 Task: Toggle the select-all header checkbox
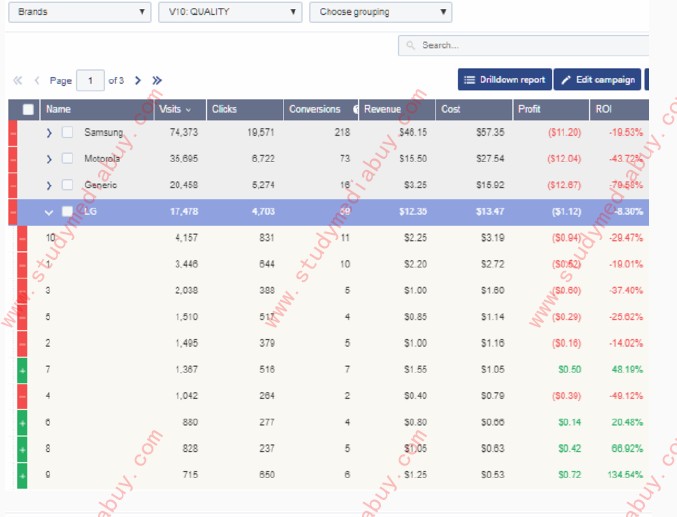[28, 109]
